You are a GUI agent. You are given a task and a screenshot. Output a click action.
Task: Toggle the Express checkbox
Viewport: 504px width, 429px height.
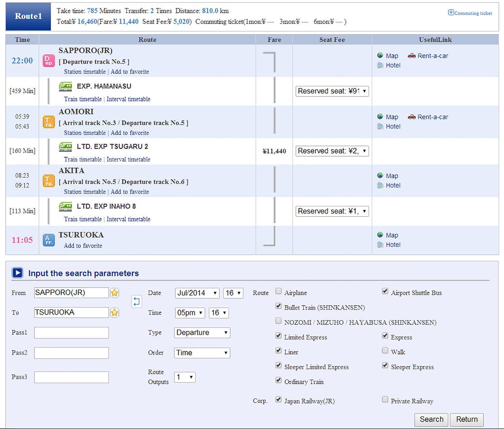click(385, 335)
